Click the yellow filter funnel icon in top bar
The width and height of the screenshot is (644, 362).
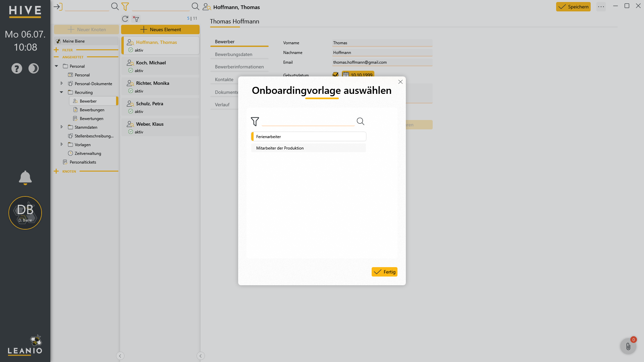click(x=125, y=7)
